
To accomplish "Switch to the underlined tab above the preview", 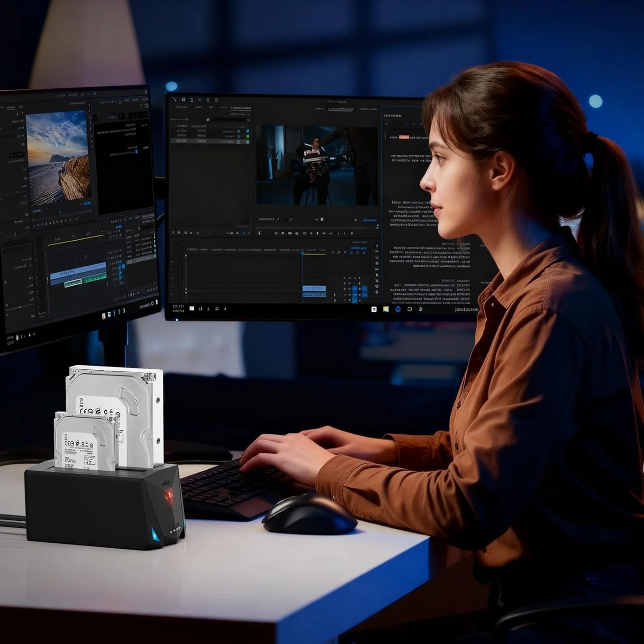I will pos(340,109).
